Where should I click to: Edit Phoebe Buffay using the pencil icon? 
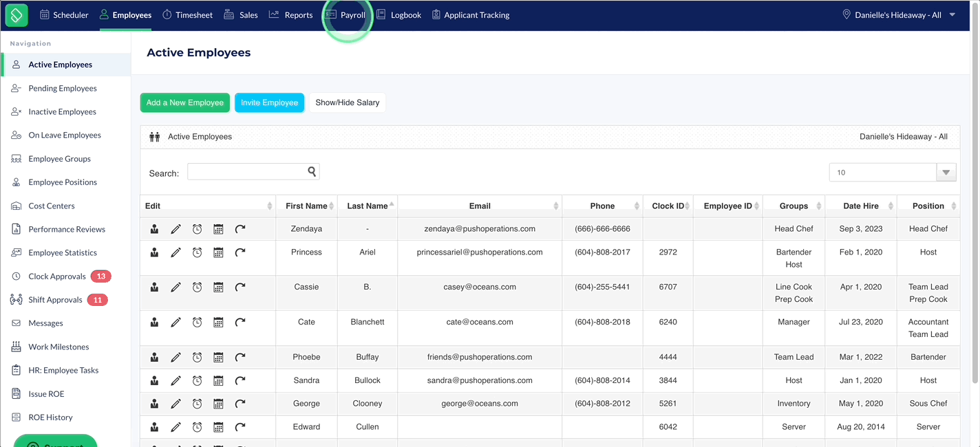click(176, 357)
